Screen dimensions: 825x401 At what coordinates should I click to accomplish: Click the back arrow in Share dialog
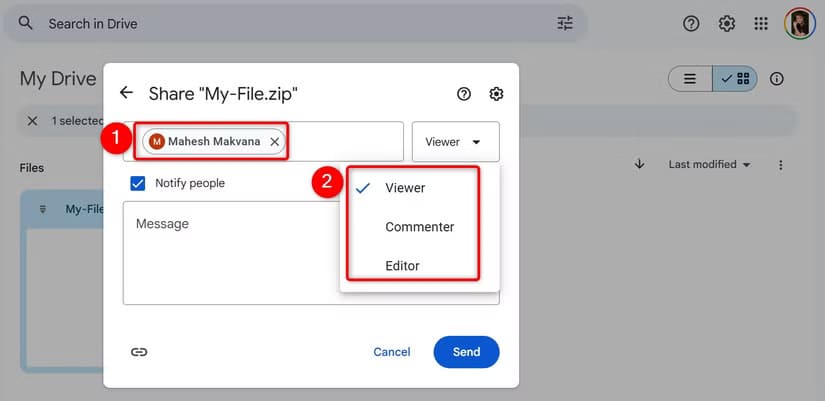(126, 93)
